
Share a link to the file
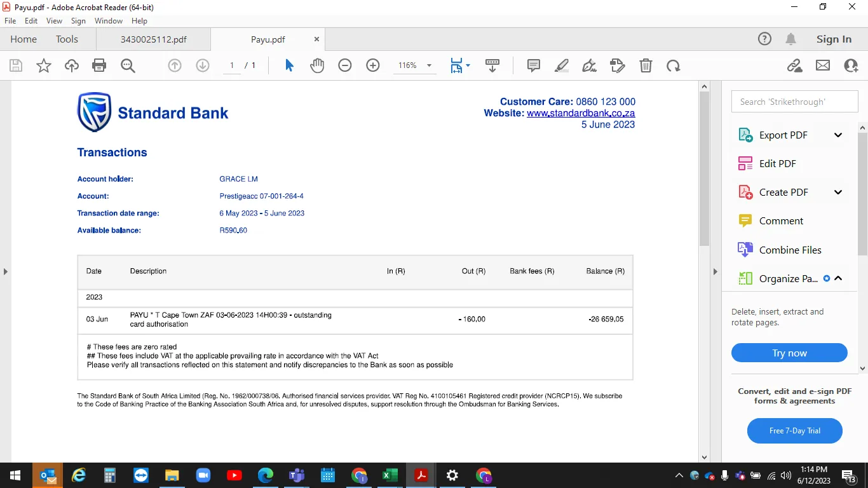pos(794,65)
